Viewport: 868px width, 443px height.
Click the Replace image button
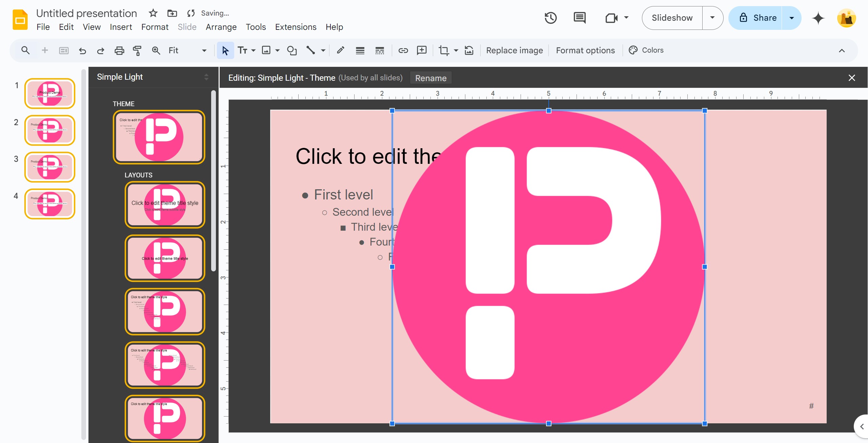(x=514, y=51)
